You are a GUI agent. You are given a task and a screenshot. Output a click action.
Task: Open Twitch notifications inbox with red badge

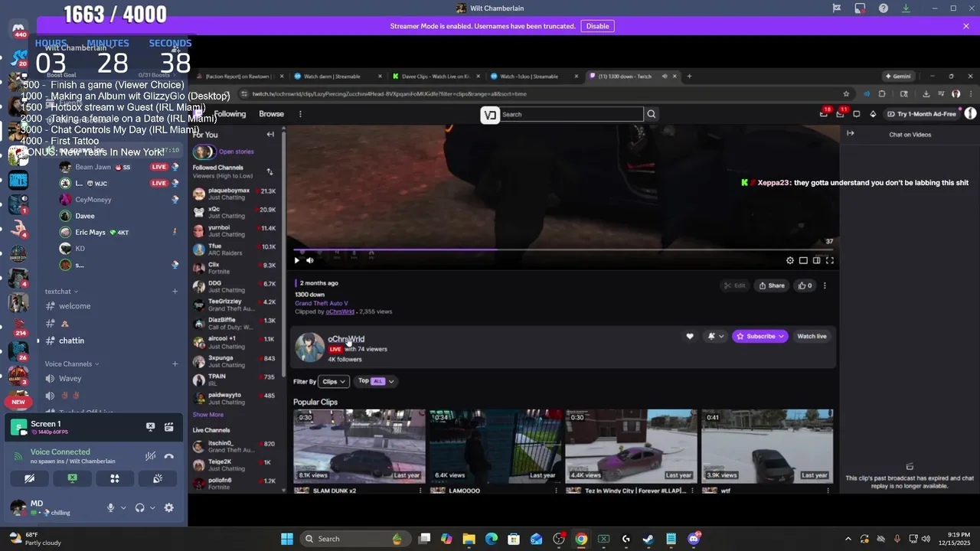tap(841, 113)
